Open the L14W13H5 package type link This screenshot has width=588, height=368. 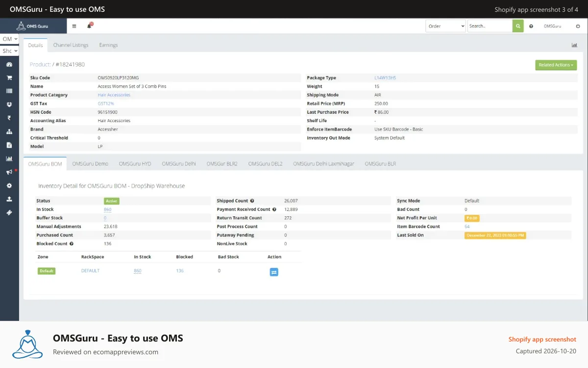385,78
